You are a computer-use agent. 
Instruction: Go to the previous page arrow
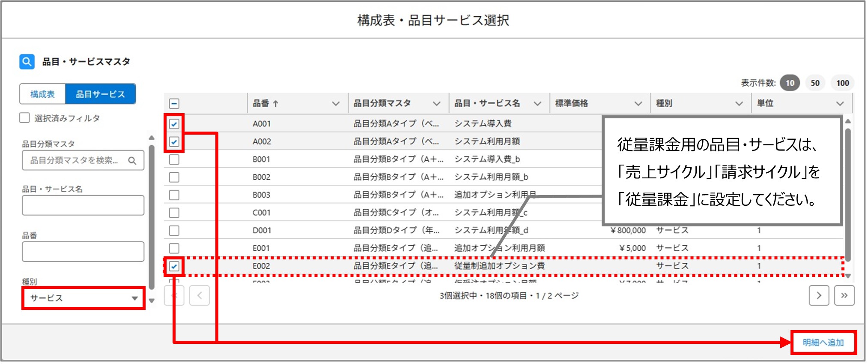pyautogui.click(x=200, y=295)
